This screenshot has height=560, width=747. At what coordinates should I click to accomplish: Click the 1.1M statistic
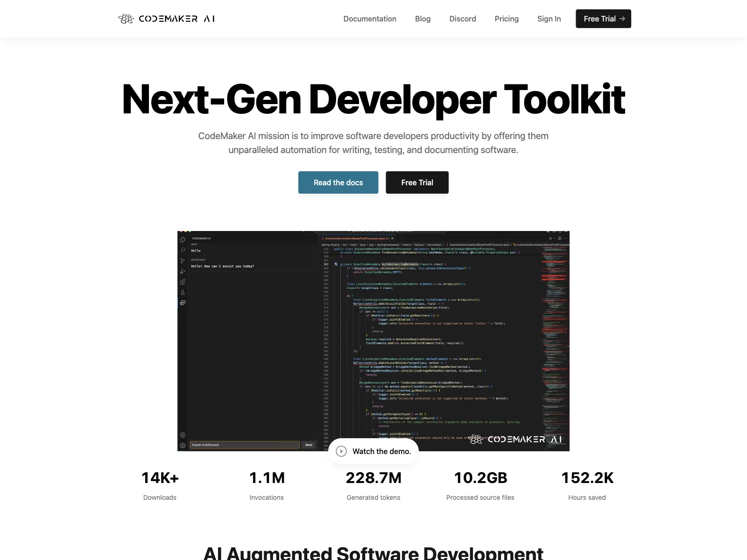267,478
